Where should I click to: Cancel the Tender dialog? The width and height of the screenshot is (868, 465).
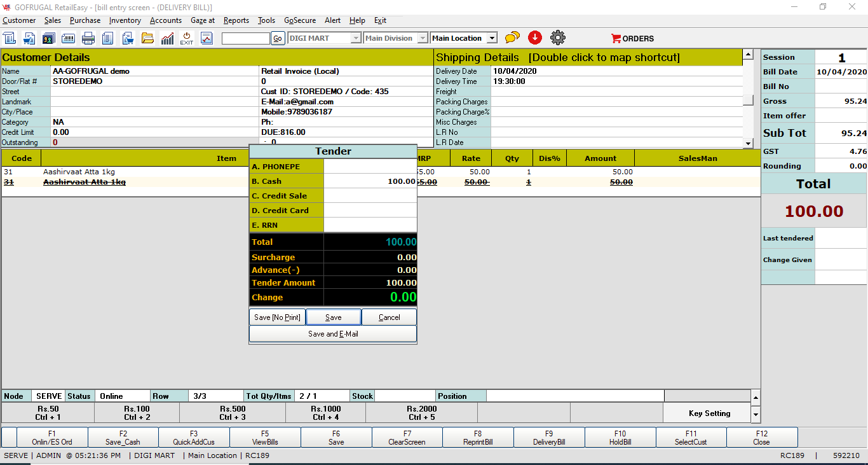390,317
